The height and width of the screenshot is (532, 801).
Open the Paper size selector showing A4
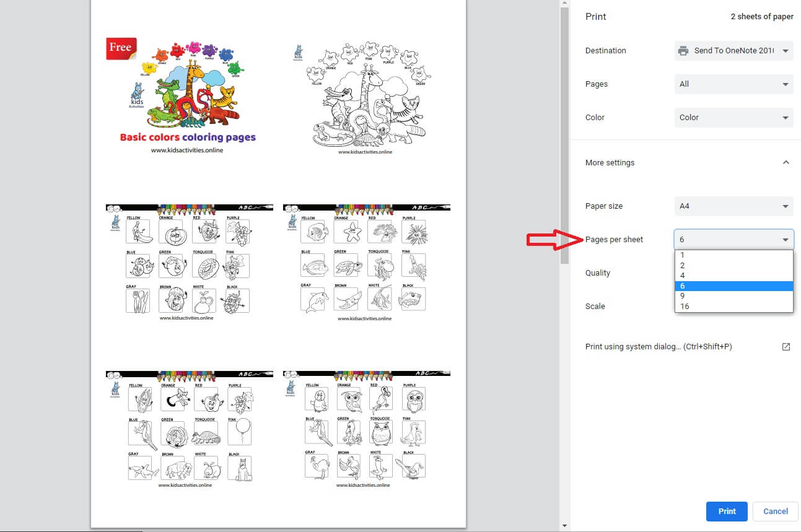(733, 206)
